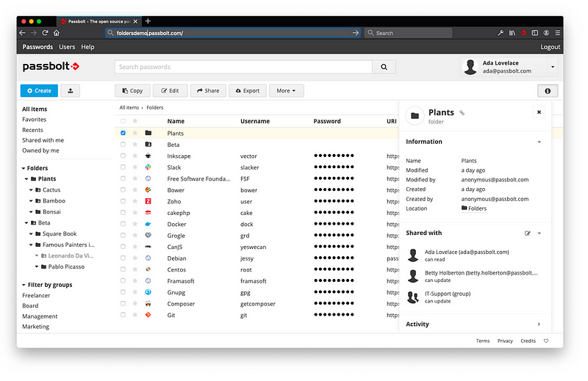This screenshot has height=381, width=588.
Task: Click the browser back arrow
Action: coord(23,33)
